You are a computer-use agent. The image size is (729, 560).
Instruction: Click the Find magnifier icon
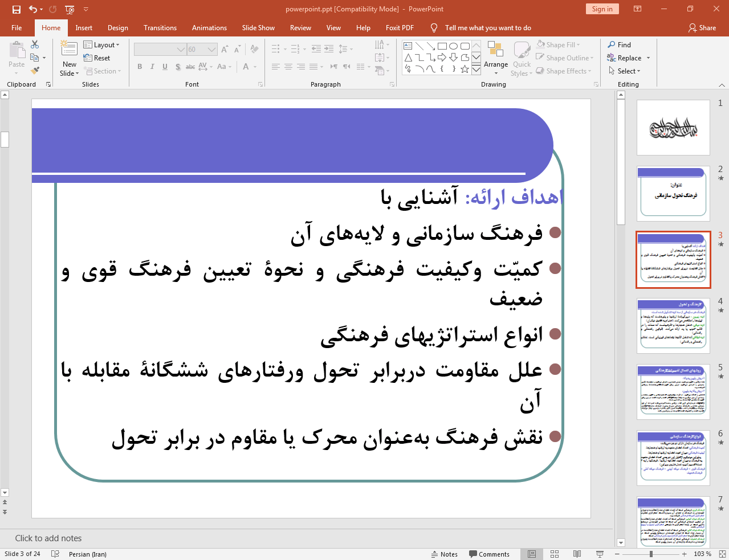coord(612,44)
